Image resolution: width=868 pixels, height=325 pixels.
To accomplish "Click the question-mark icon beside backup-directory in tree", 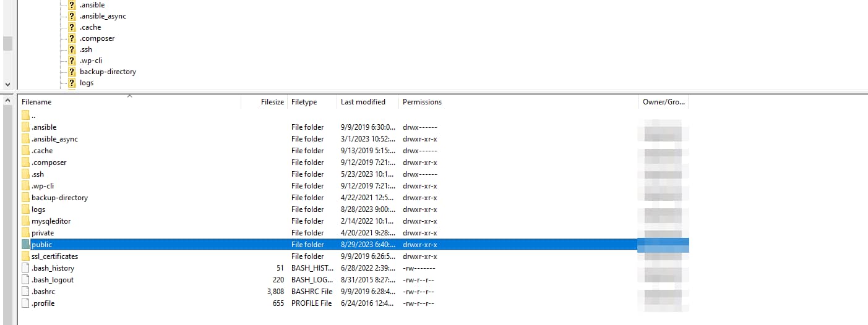I will point(72,72).
